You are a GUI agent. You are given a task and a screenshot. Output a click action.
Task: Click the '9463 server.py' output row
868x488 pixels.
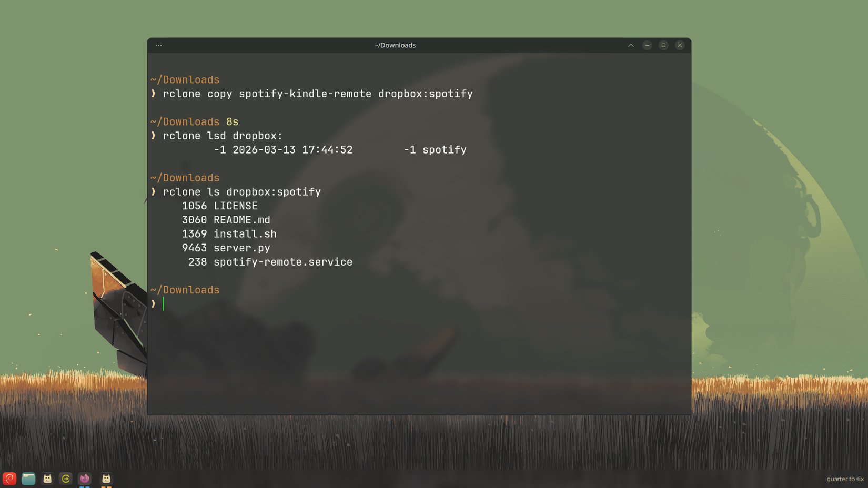(226, 248)
